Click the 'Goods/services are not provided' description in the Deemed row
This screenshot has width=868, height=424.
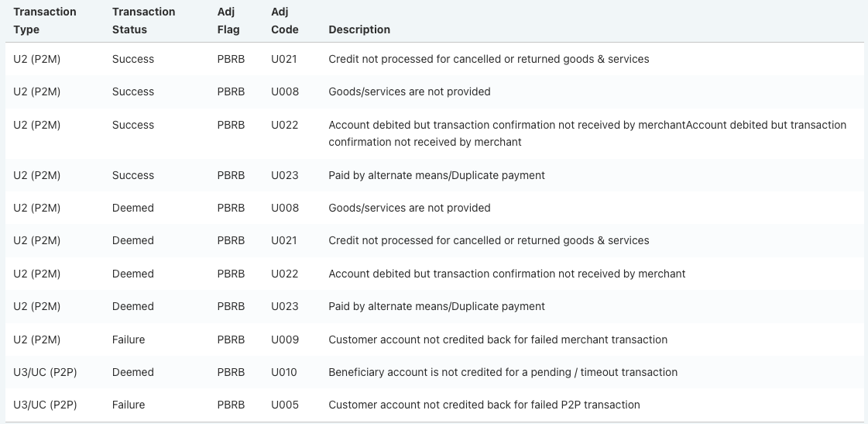point(409,208)
